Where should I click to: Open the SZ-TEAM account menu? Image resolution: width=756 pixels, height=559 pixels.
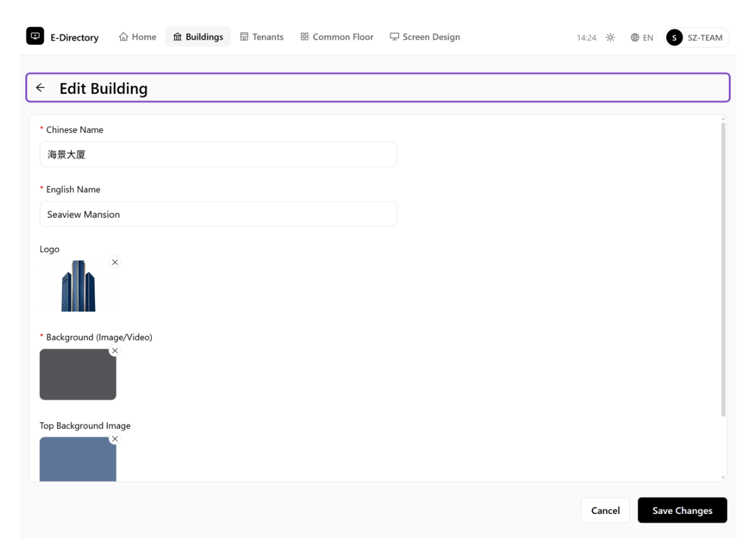tap(696, 38)
